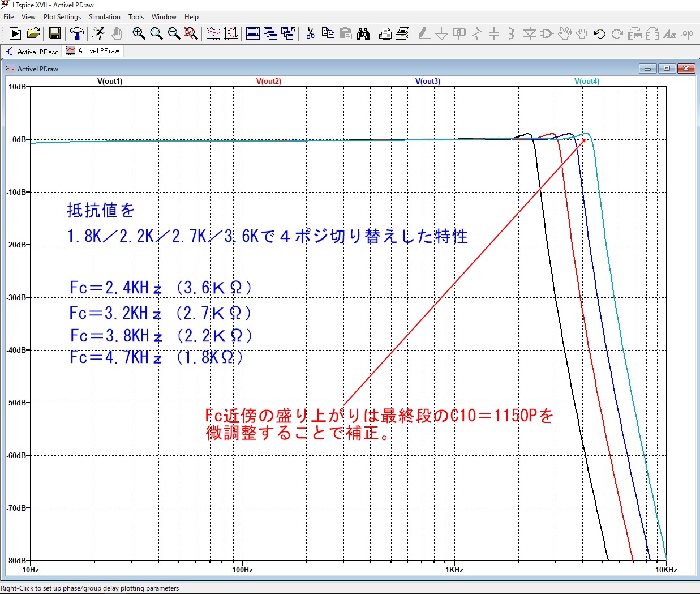This screenshot has height=594, width=700.
Task: Click the Zoom full extents icon
Action: (x=191, y=33)
